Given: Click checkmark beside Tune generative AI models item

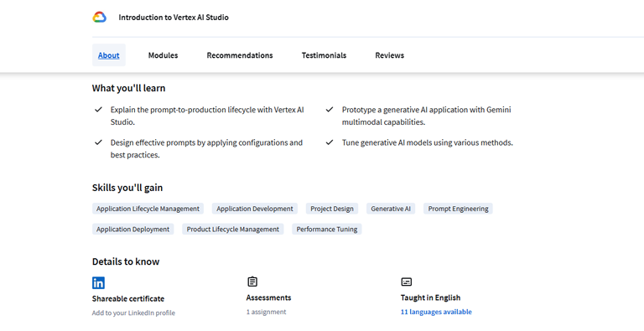Looking at the screenshot, I should coord(330,142).
